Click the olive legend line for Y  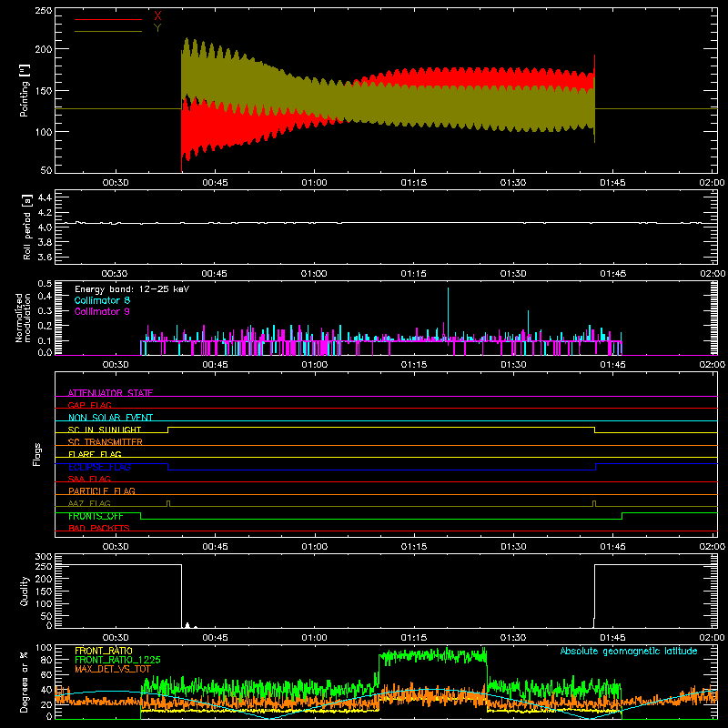pos(108,31)
